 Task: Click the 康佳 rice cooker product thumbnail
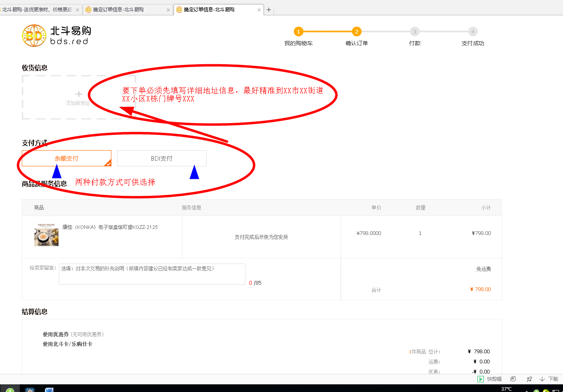[46, 235]
